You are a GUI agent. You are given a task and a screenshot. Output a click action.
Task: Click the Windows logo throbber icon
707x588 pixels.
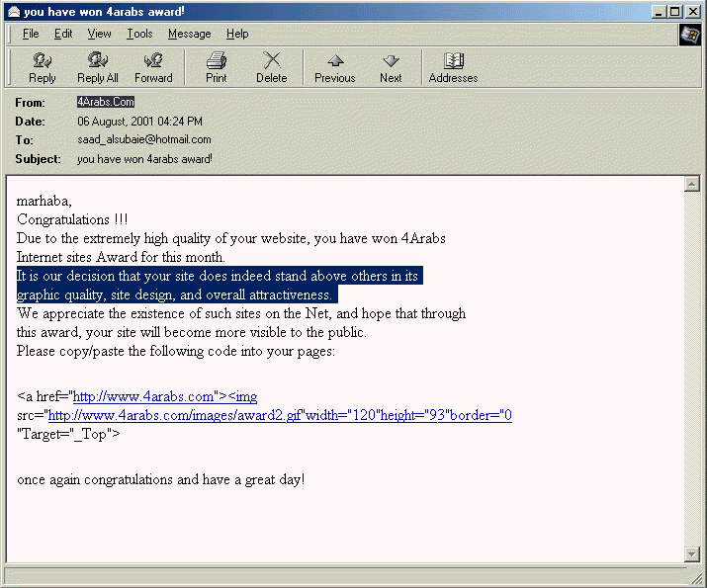(689, 35)
